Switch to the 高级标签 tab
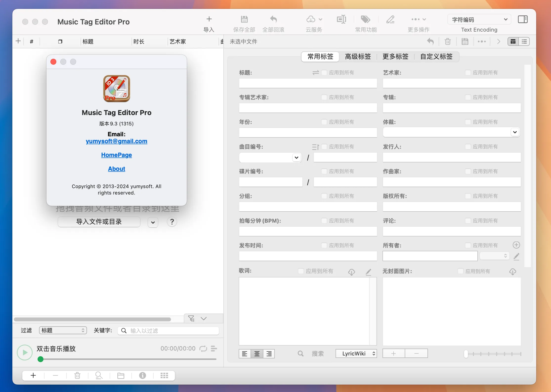This screenshot has height=392, width=551. click(x=358, y=57)
